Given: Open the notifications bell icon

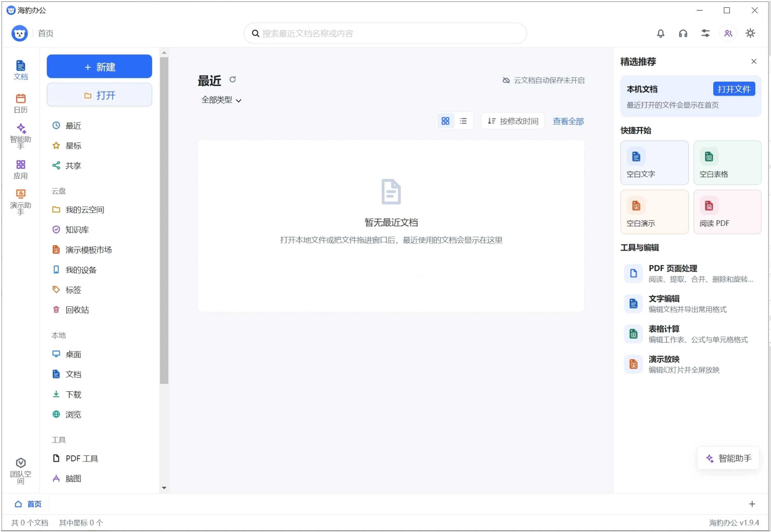Looking at the screenshot, I should (x=660, y=33).
